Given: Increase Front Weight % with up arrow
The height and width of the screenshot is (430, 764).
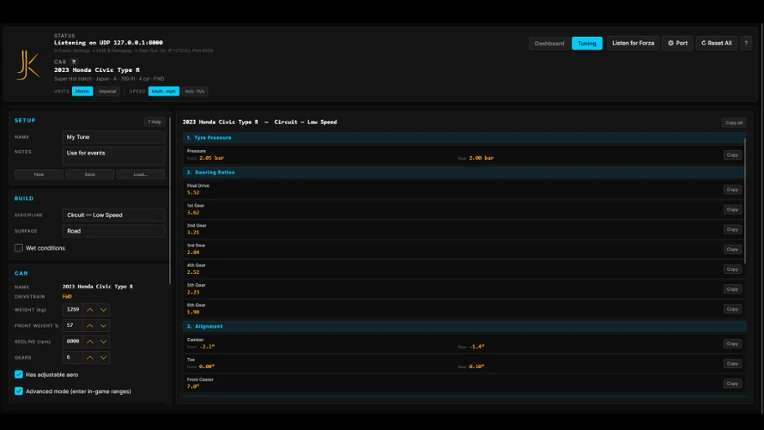Looking at the screenshot, I should [x=90, y=325].
